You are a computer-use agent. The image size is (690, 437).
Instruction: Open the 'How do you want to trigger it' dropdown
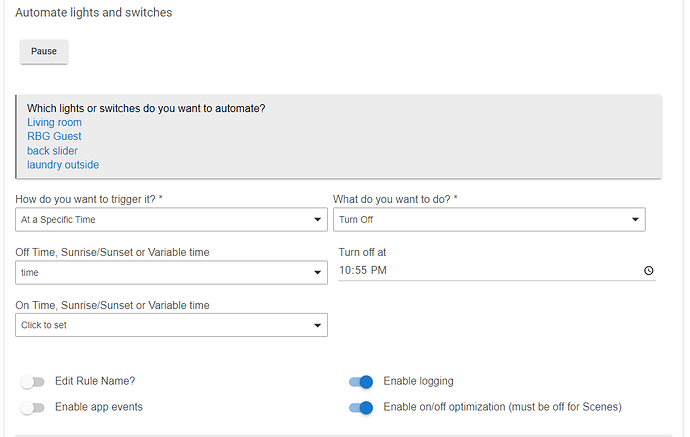coord(171,219)
